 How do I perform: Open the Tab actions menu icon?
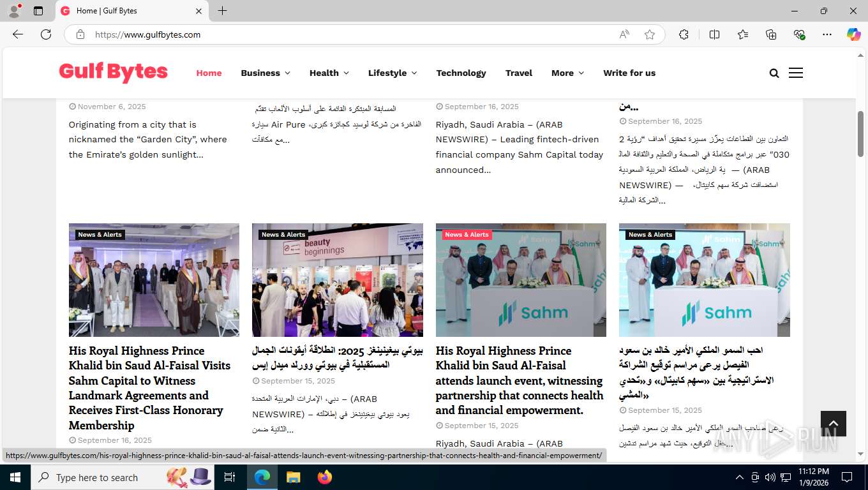click(x=38, y=11)
